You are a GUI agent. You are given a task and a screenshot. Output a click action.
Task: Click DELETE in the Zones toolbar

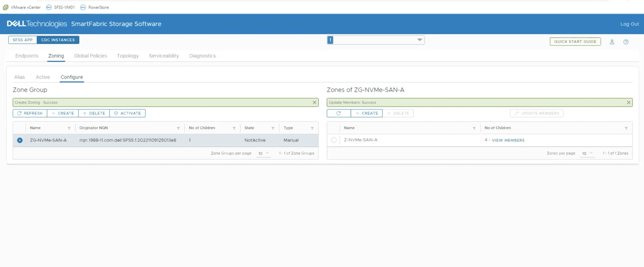pyautogui.click(x=398, y=113)
